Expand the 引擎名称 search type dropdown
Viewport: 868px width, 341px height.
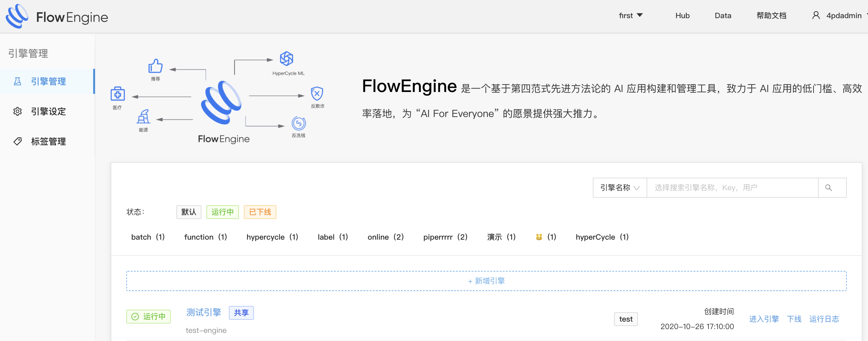click(x=620, y=187)
